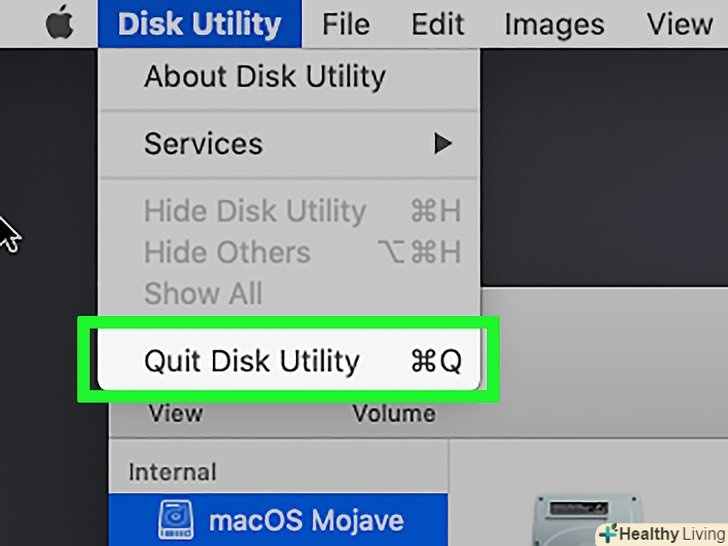The width and height of the screenshot is (728, 546).
Task: Click the Volume toolbar label
Action: coord(393,414)
